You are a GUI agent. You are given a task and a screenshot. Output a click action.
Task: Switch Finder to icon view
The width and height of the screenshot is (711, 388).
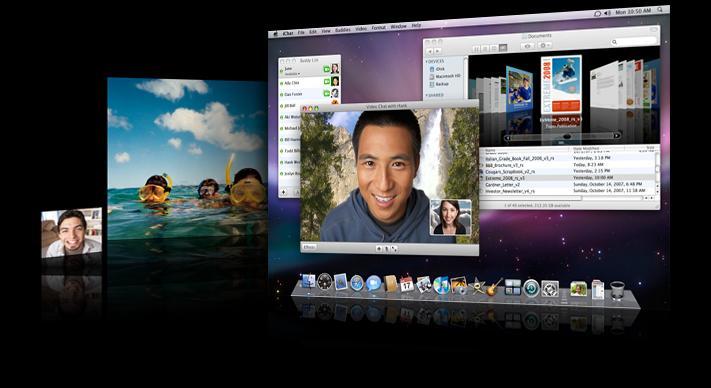point(476,48)
